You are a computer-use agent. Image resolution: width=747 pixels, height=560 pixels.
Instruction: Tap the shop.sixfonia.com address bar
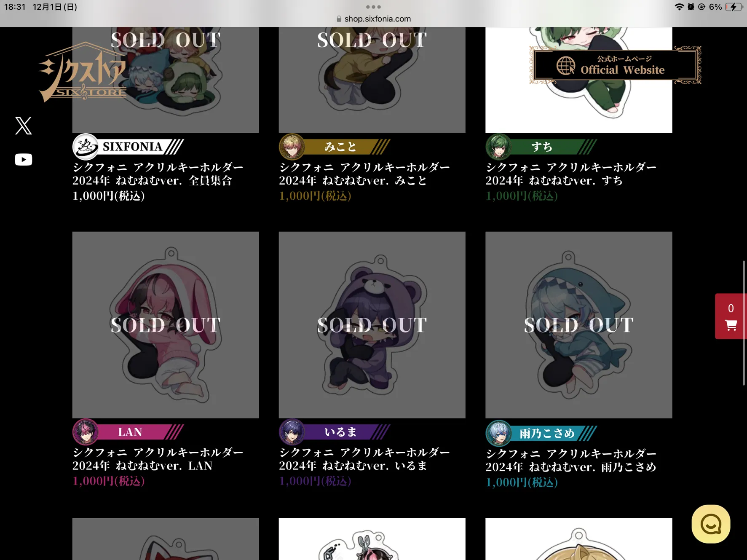[374, 19]
